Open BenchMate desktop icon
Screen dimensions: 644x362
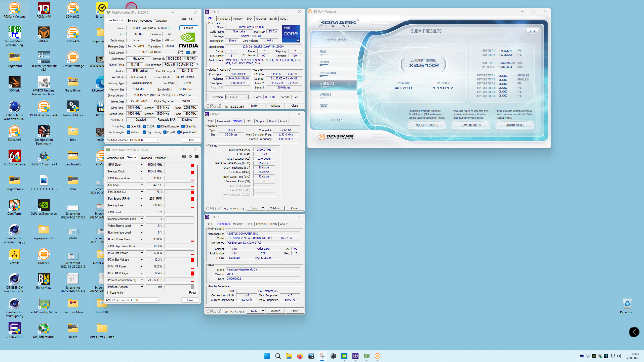click(x=44, y=281)
